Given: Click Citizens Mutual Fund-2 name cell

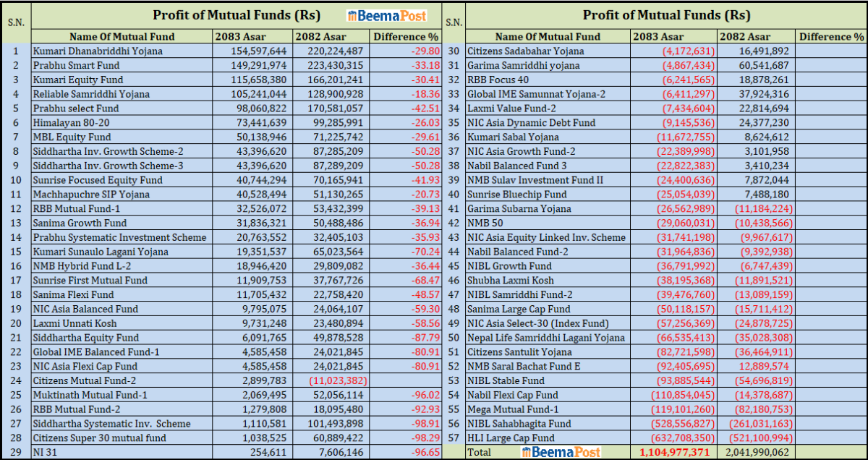Looking at the screenshot, I should (x=85, y=380).
